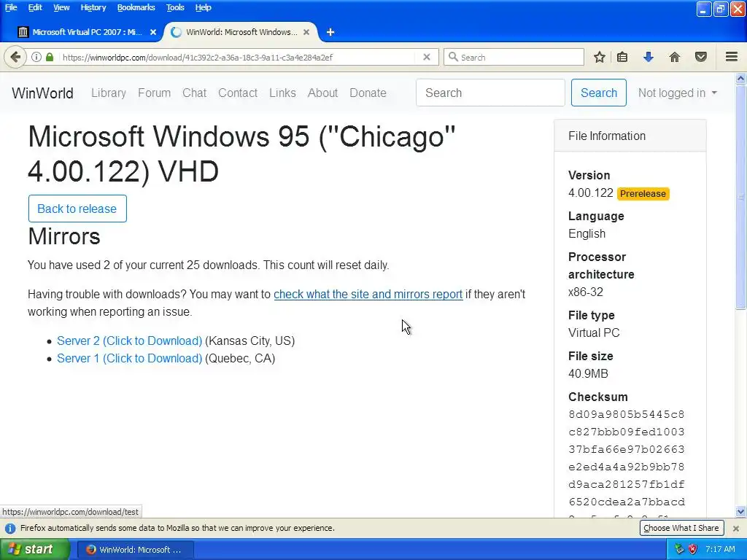Open the View menu

pos(61,7)
